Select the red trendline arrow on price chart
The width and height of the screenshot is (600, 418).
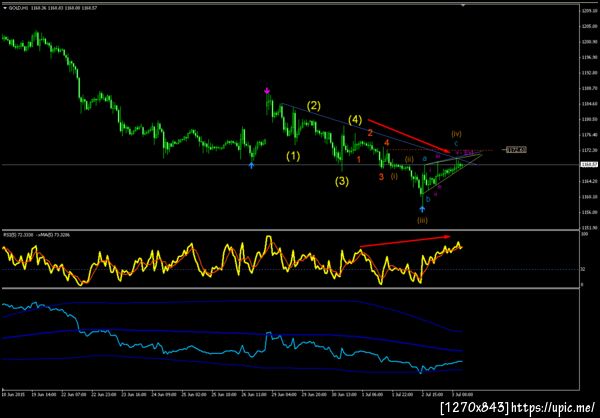tap(410, 136)
